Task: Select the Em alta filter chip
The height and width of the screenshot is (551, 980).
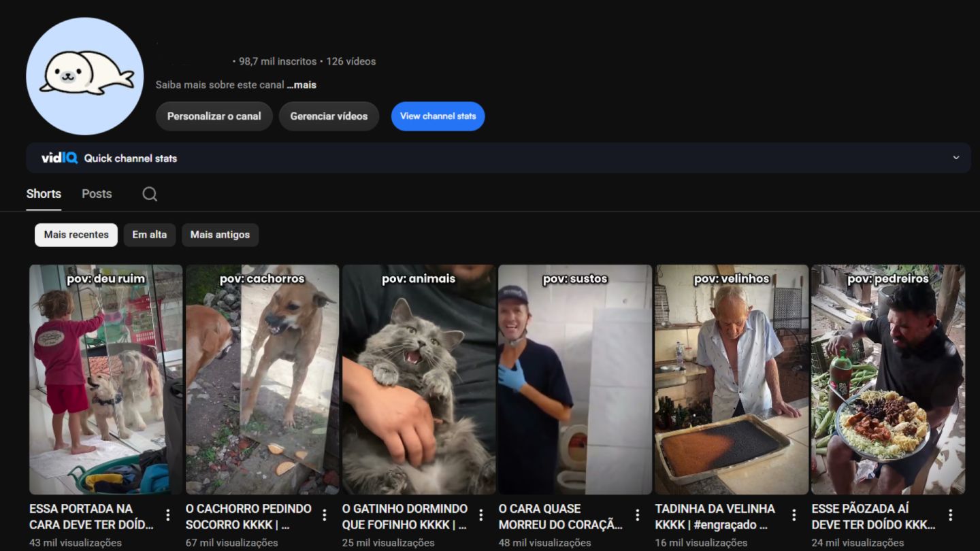Action: point(149,235)
